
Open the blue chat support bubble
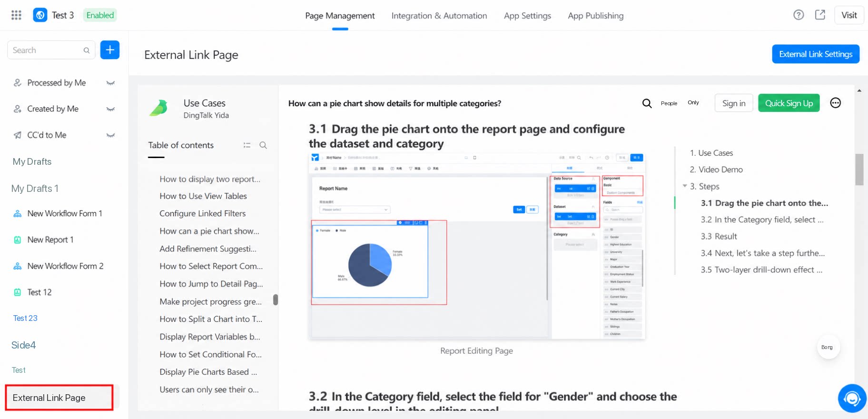tap(852, 398)
